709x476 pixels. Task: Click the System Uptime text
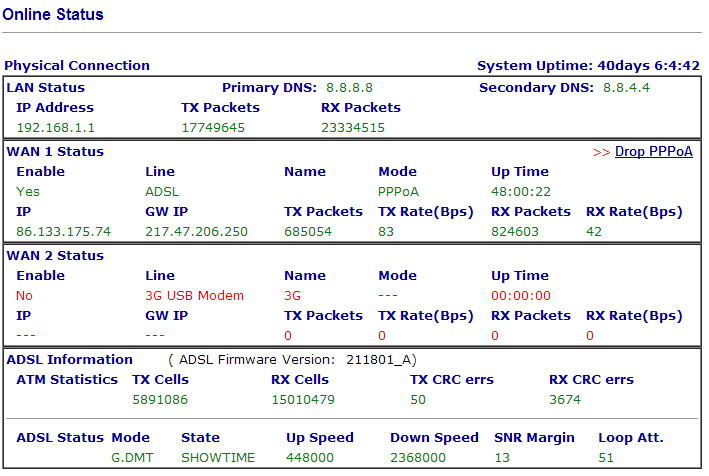(588, 66)
